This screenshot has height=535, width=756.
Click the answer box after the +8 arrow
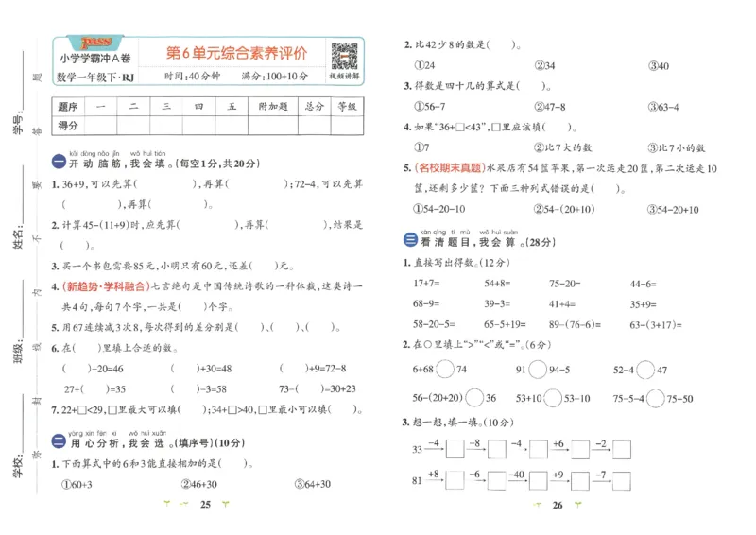[455, 480]
